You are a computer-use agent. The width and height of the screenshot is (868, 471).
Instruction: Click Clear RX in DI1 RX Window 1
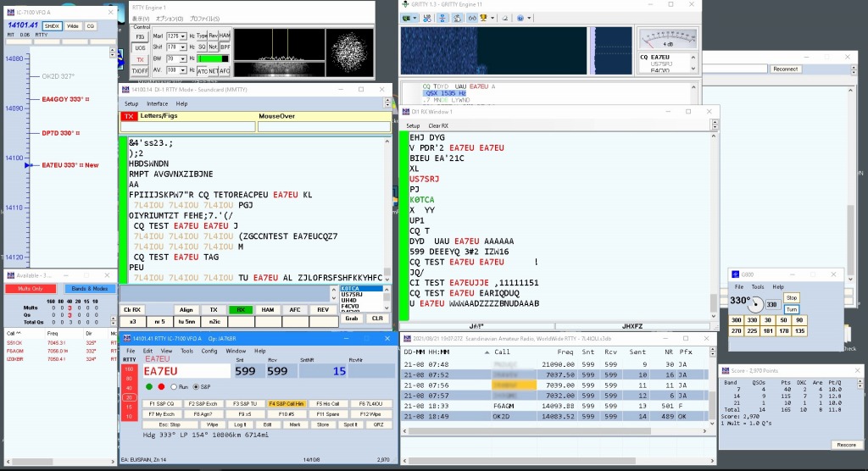(438, 125)
